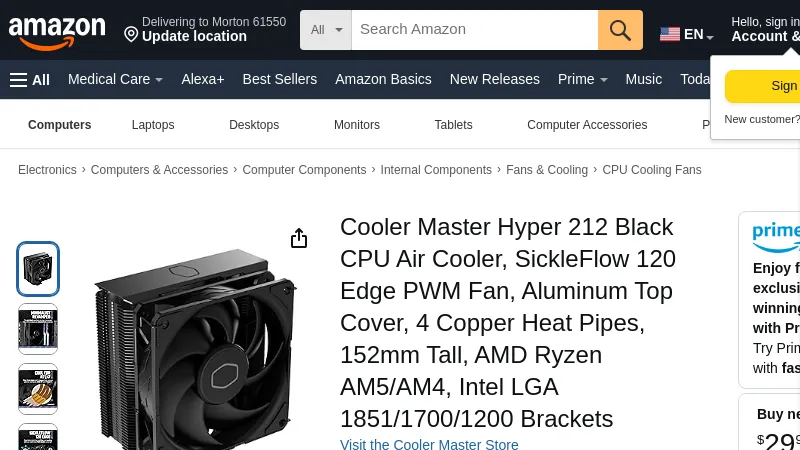Select the first product thumbnail
This screenshot has height=450, width=800.
(38, 269)
